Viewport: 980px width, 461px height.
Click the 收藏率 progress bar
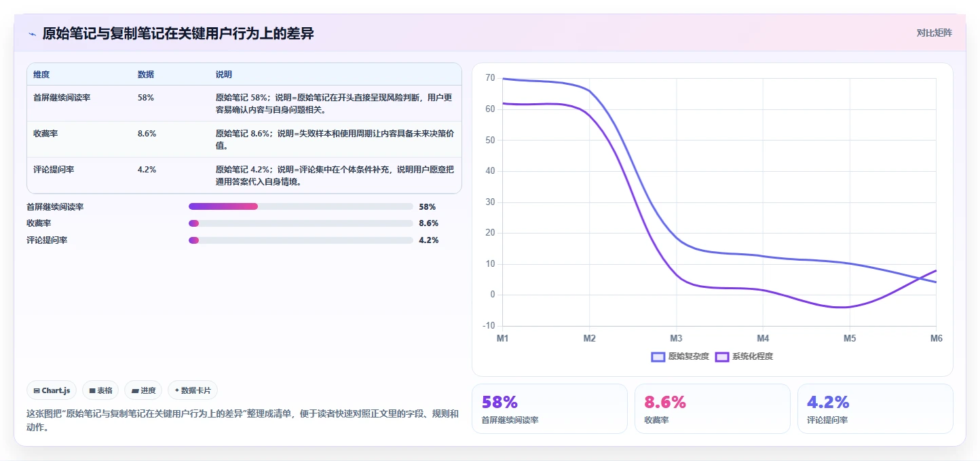point(301,223)
